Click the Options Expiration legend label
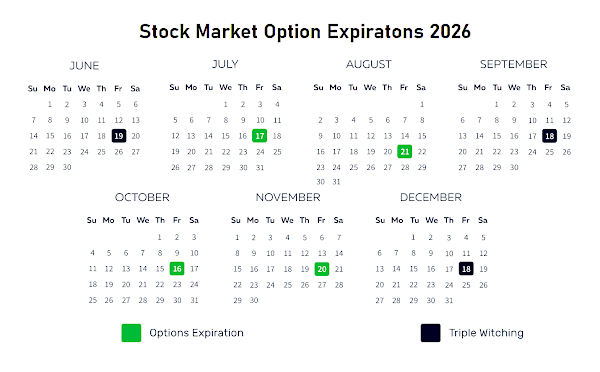 tap(196, 333)
